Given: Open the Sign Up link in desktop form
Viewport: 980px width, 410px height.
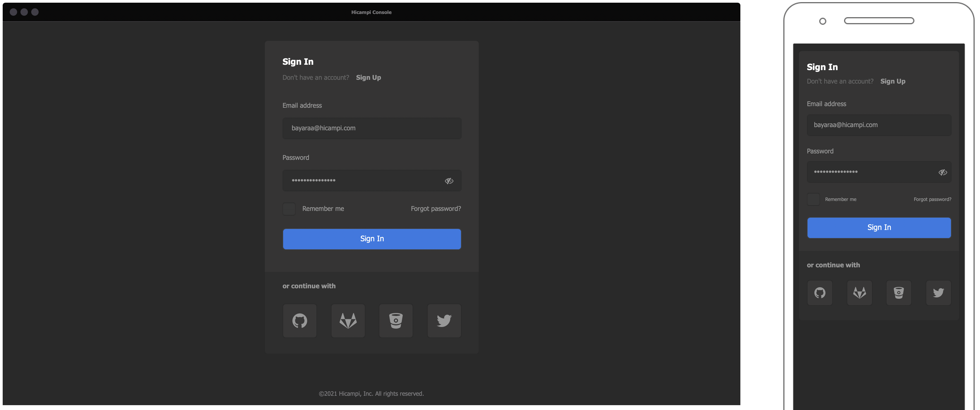Looking at the screenshot, I should [x=368, y=78].
